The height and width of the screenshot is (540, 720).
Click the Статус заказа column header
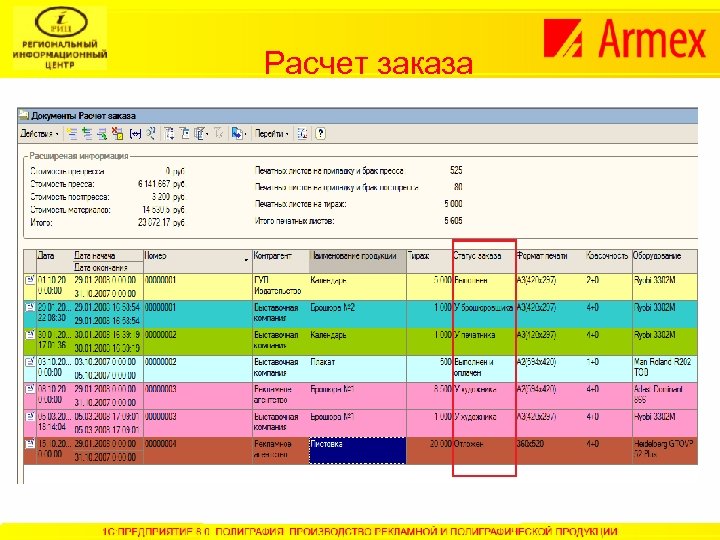coord(484,261)
